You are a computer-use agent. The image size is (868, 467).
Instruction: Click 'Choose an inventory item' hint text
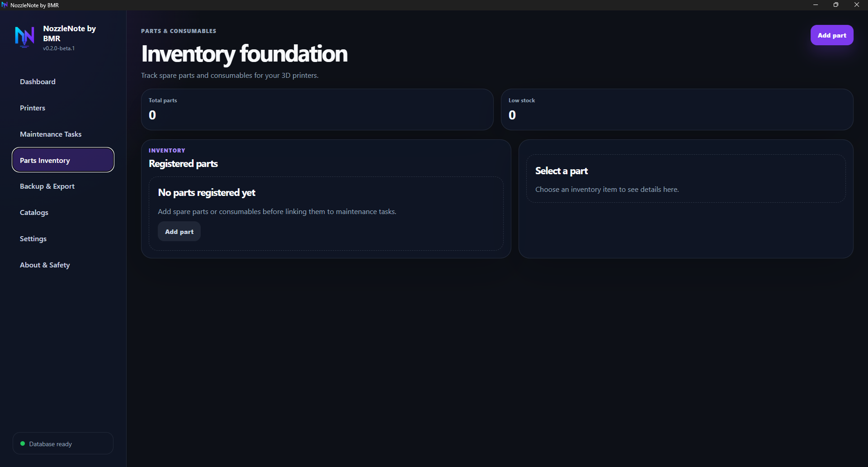point(607,189)
